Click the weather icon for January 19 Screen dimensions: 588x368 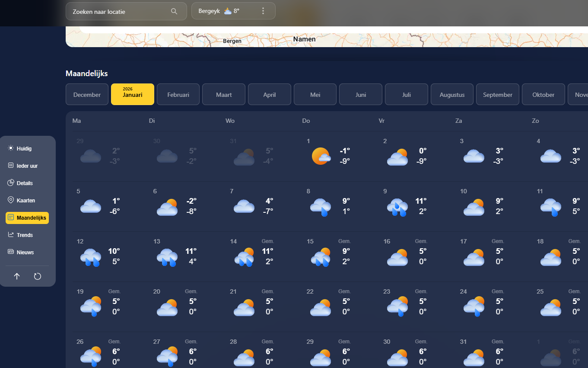[x=91, y=307]
